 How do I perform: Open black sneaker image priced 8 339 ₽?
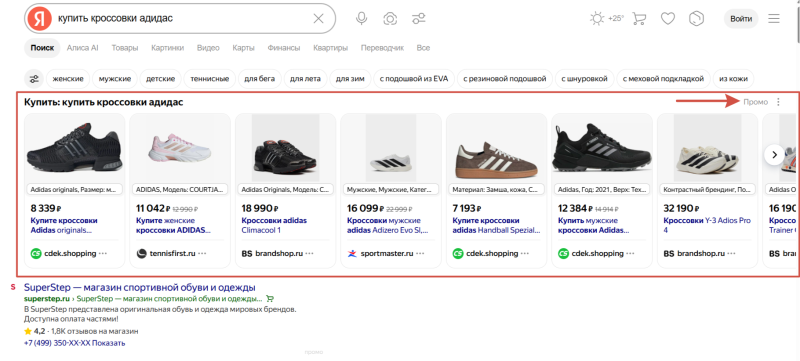tap(74, 148)
